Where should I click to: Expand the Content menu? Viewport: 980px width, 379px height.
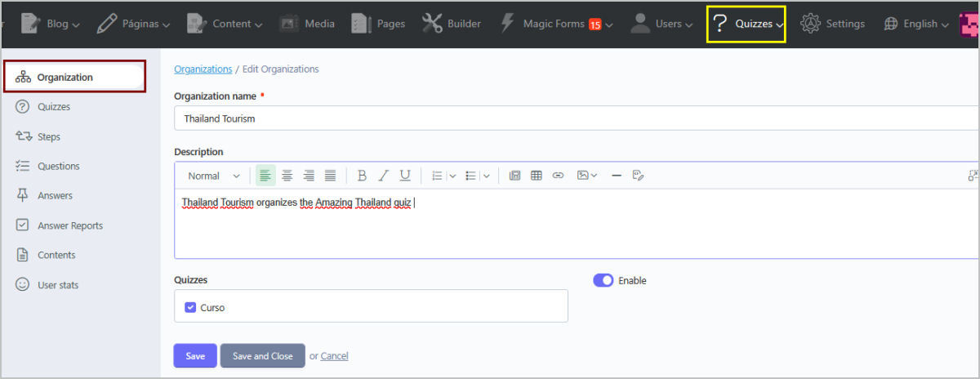[x=225, y=24]
